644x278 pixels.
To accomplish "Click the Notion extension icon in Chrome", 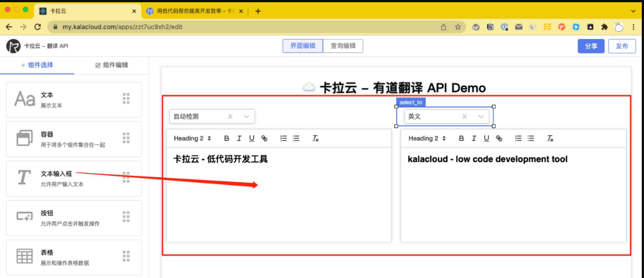I will (490, 27).
